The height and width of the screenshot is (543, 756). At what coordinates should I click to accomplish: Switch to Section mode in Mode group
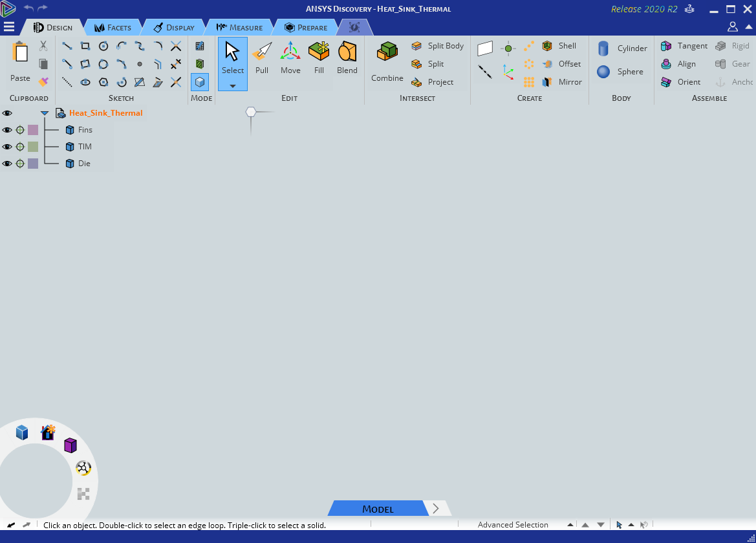pos(200,64)
